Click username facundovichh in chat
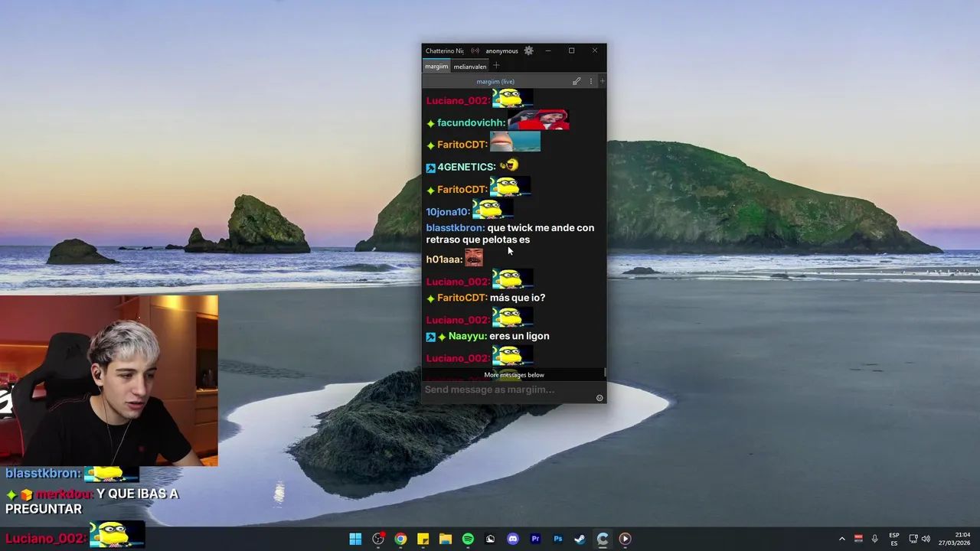 (470, 122)
